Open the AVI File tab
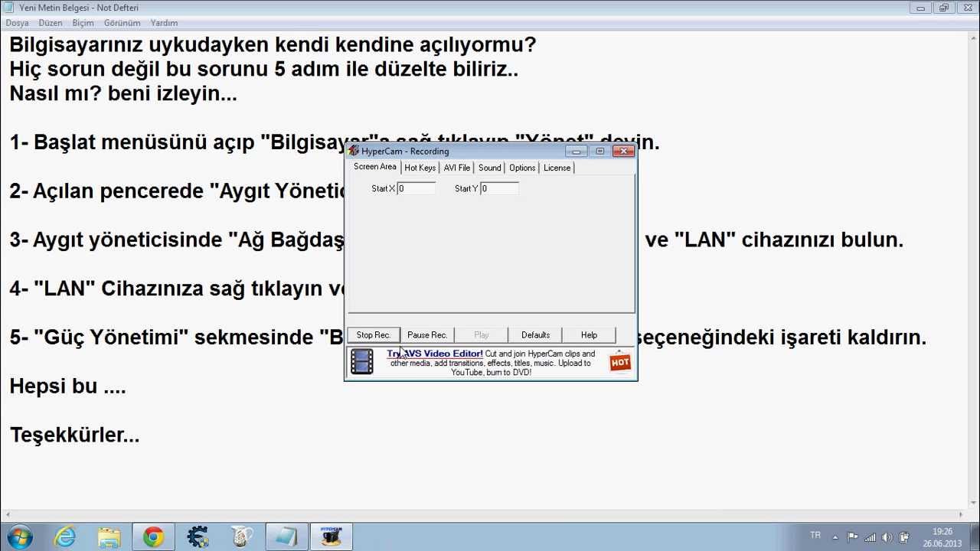This screenshot has width=980, height=551. click(457, 168)
